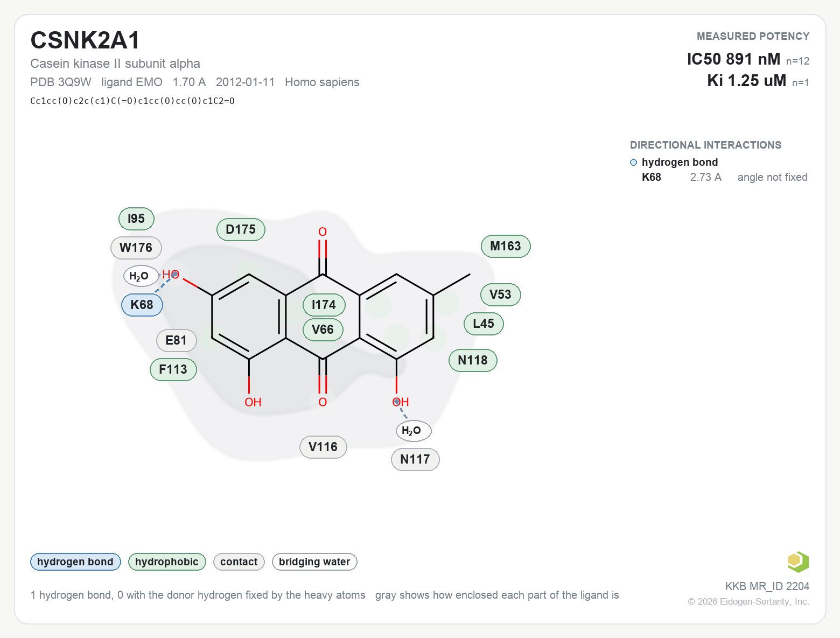Select the V66 residue label
This screenshot has width=840, height=638.
point(323,329)
